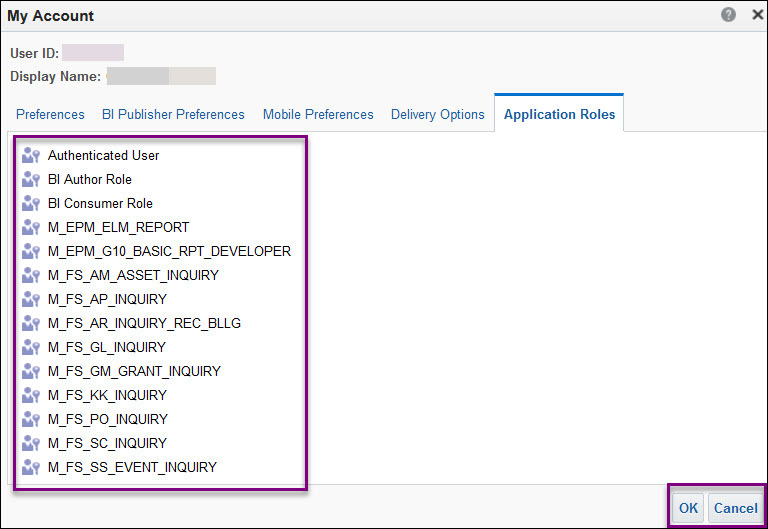
Task: Switch to the Preferences tab
Action: click(50, 115)
